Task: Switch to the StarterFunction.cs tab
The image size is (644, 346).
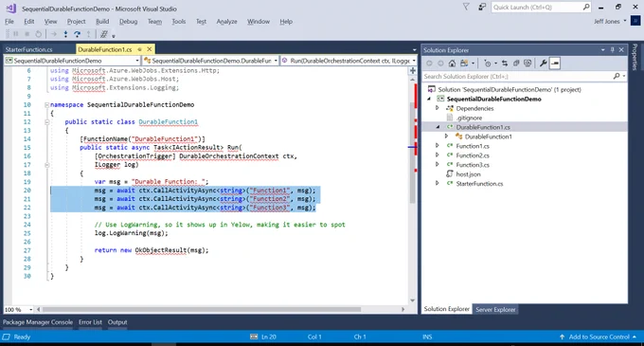Action: pyautogui.click(x=28, y=49)
